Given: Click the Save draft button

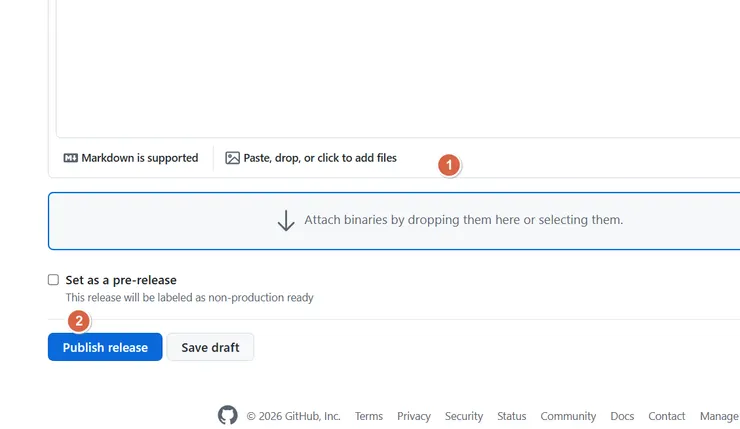Looking at the screenshot, I should pos(210,347).
